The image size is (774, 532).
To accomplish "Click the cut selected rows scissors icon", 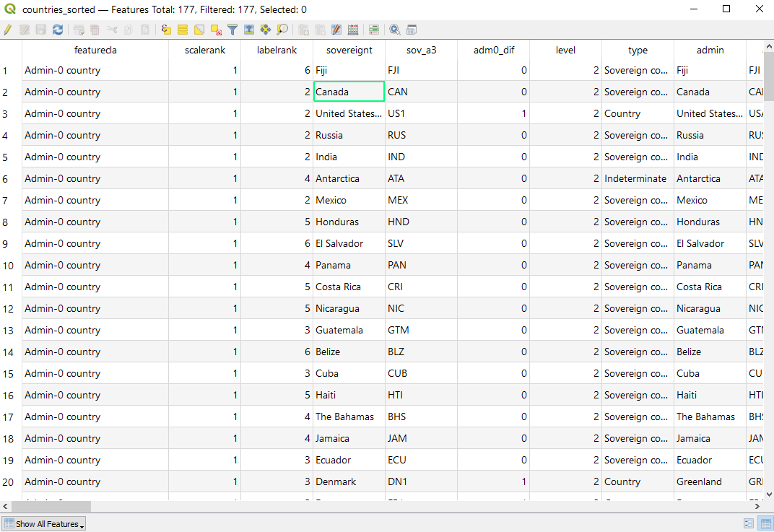I will (x=112, y=30).
